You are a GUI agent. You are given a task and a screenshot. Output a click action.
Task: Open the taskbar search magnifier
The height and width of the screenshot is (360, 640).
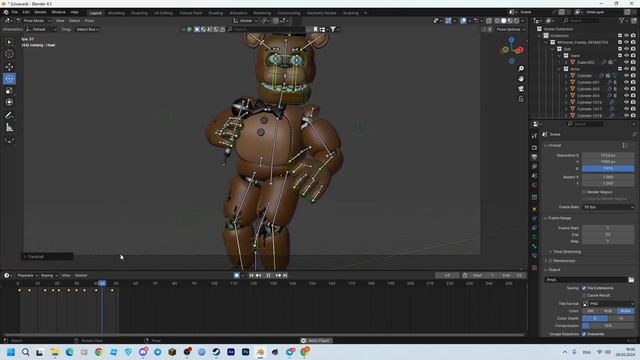[x=25, y=352]
